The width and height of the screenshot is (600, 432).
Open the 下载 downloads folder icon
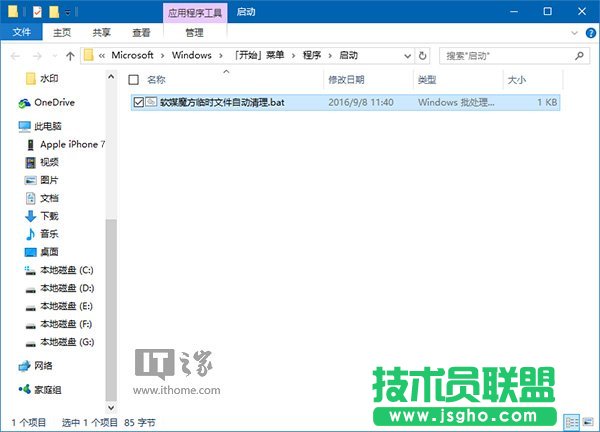[x=31, y=216]
